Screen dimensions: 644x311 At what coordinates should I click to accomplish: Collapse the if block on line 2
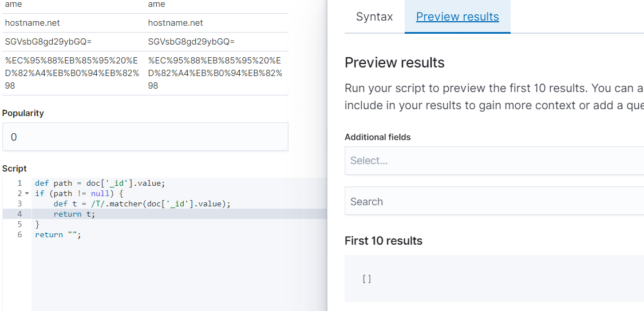[x=26, y=194]
